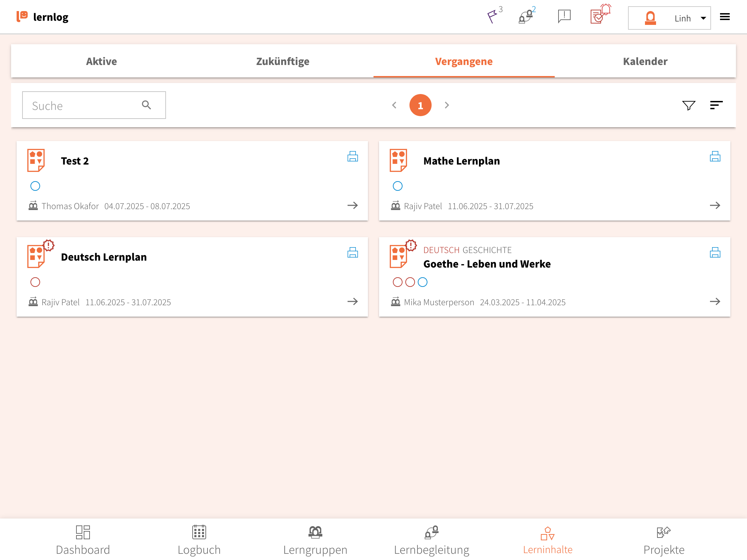This screenshot has width=747, height=560.
Task: Click the blue status circle on Test 2
Action: [35, 186]
